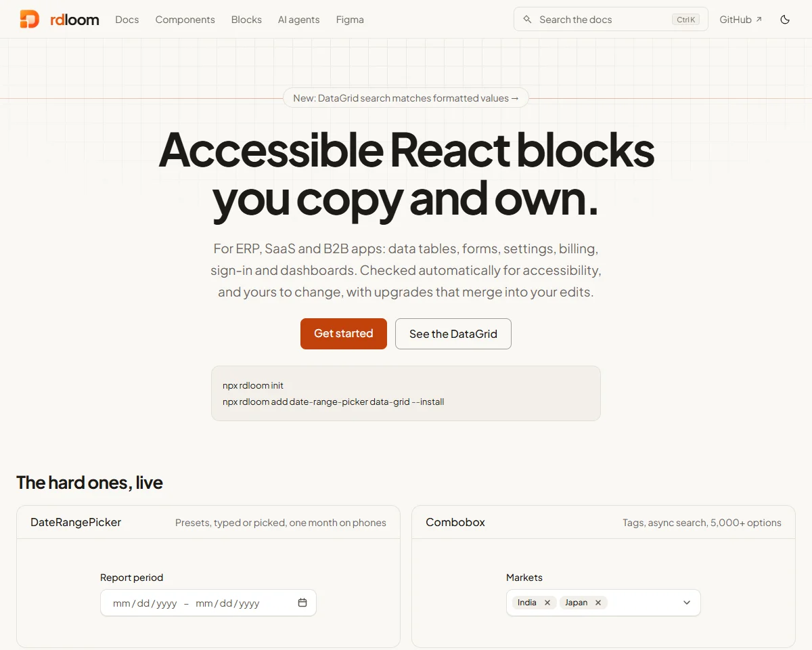
Task: Open the DataGrid search announcement banner
Action: 406,98
